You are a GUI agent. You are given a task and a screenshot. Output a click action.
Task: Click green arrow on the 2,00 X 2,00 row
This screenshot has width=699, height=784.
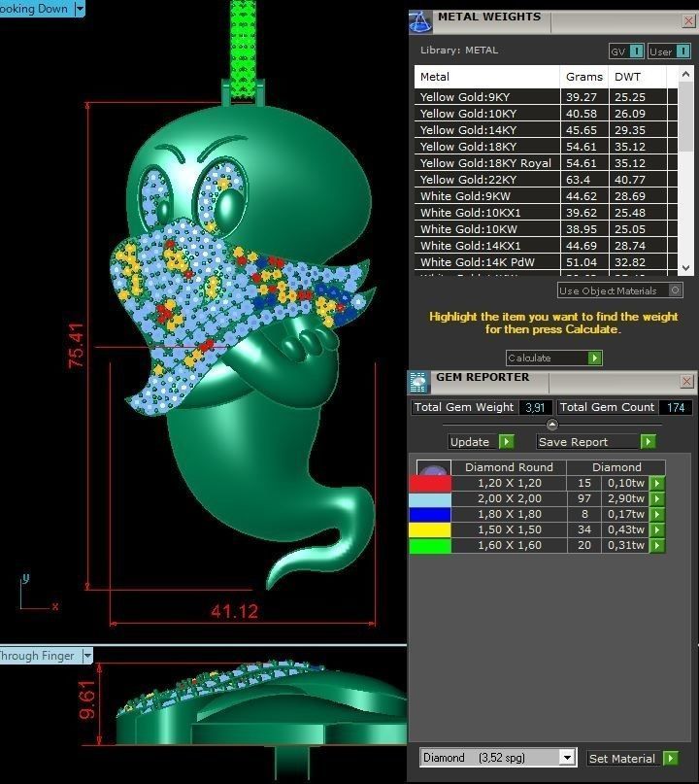[657, 498]
